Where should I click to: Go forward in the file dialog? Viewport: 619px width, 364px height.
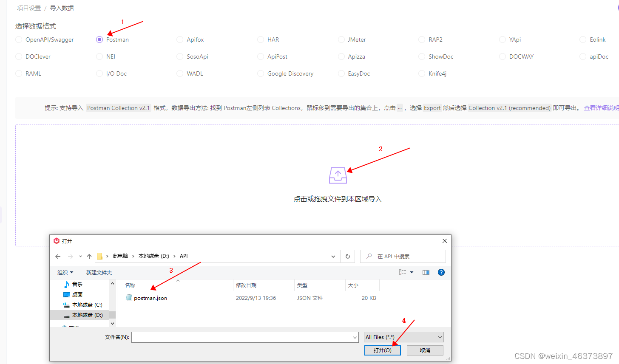[71, 257]
